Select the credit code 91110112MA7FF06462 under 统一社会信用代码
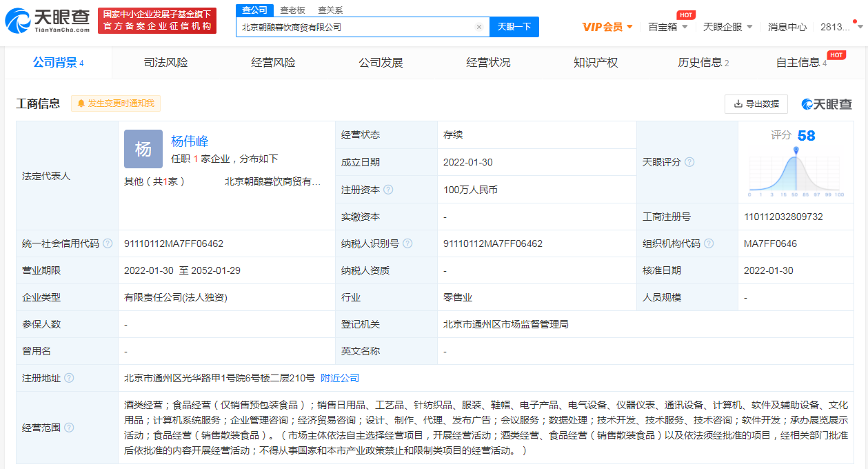This screenshot has width=868, height=469. coord(174,243)
